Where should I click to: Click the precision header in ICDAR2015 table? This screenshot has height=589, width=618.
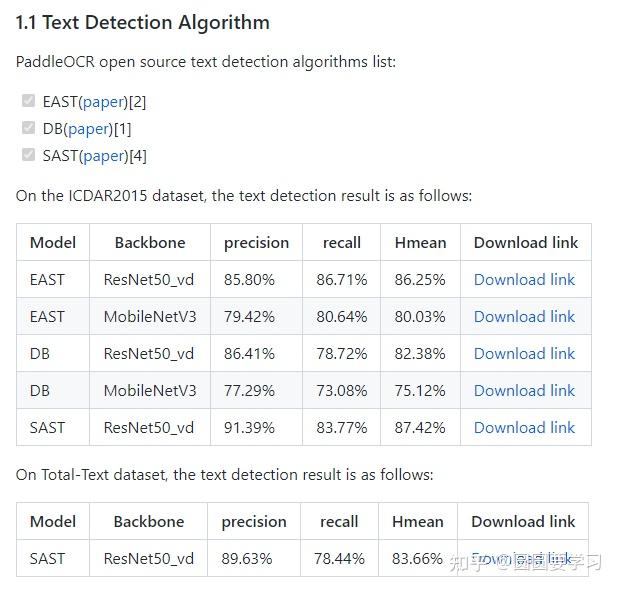click(x=256, y=243)
